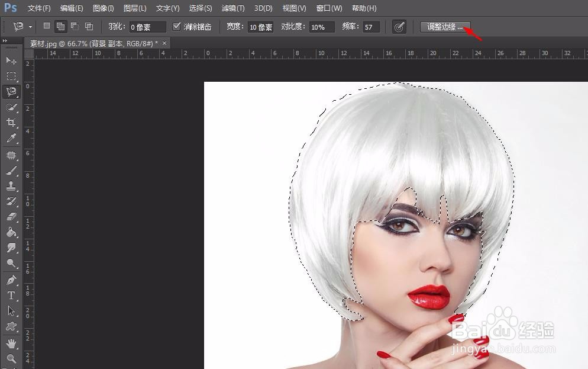Image resolution: width=588 pixels, height=369 pixels.
Task: Select the Eyedropper tool
Action: (11, 138)
